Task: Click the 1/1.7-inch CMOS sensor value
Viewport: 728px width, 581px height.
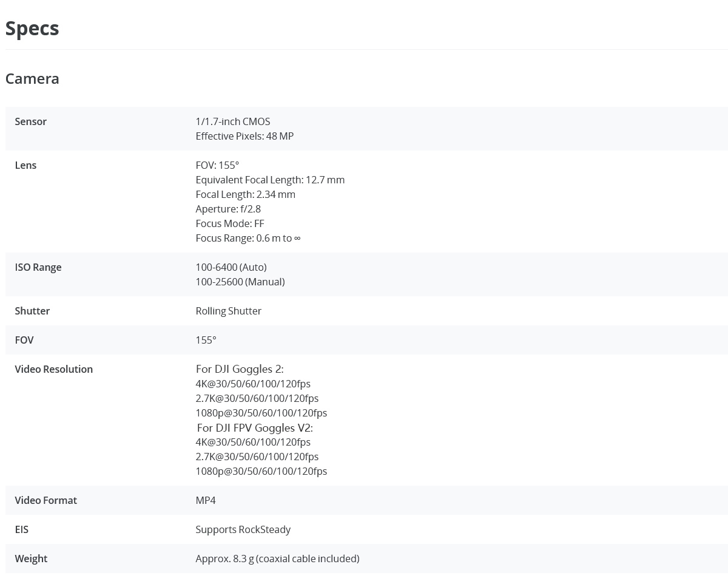Action: (x=232, y=121)
